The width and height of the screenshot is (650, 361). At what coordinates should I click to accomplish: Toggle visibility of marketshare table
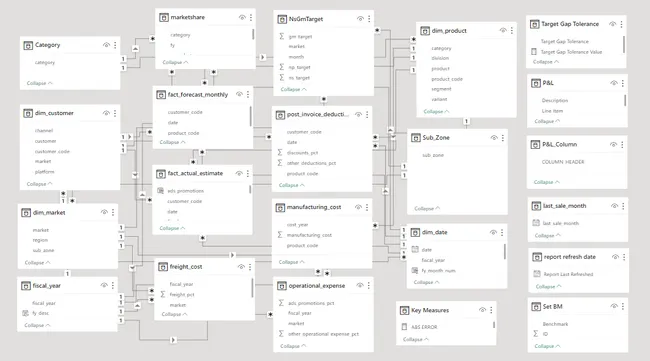(x=242, y=17)
